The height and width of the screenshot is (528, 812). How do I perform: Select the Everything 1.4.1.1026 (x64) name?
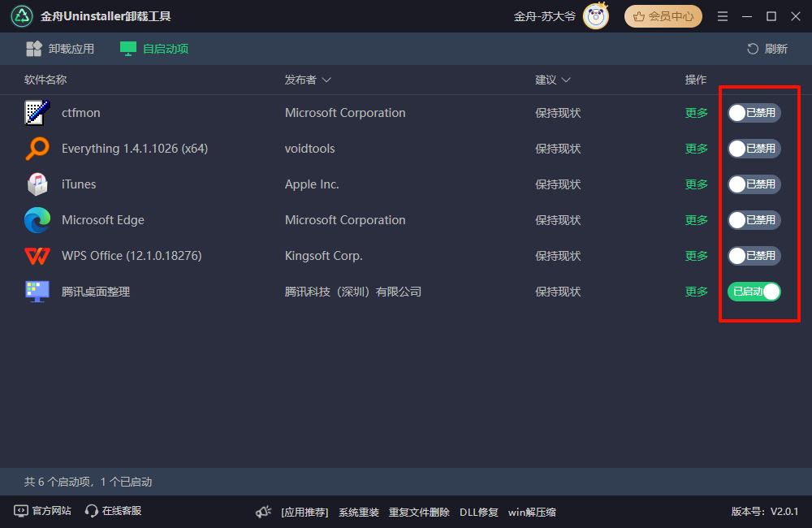tap(135, 148)
